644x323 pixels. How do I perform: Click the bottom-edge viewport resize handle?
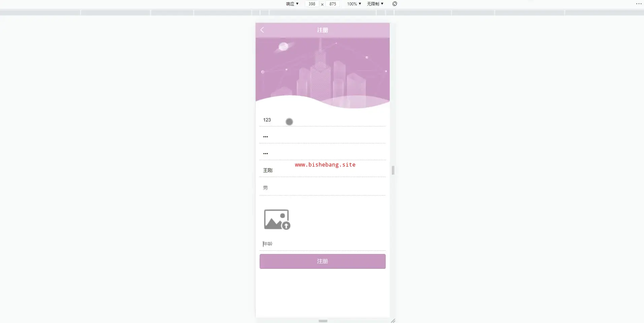[323, 321]
